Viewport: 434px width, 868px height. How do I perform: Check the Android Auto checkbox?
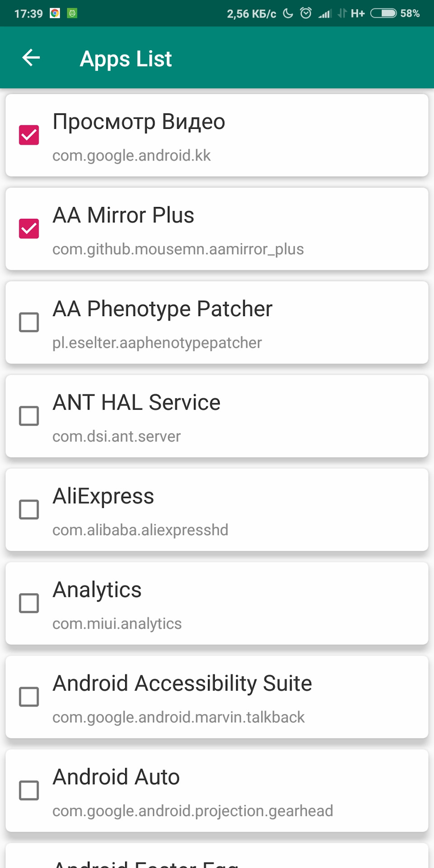pyautogui.click(x=29, y=791)
